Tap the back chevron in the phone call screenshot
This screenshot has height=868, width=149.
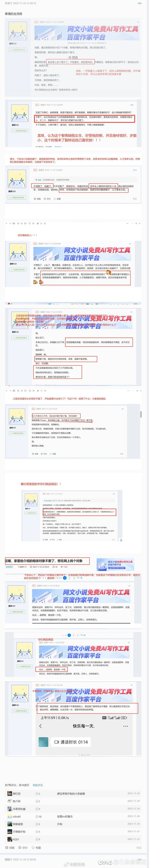click(x=40, y=726)
